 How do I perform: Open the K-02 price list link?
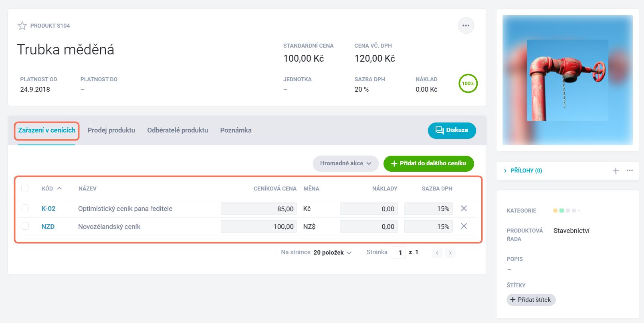[x=48, y=209]
